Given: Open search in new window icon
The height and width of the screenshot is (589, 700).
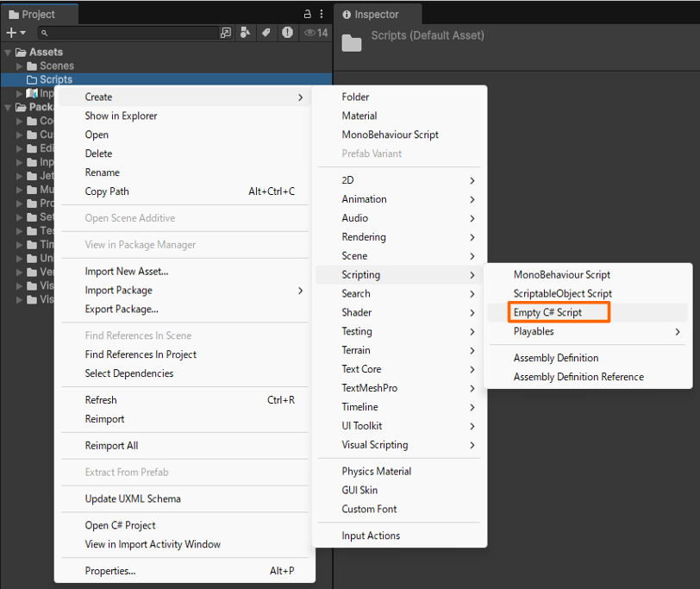Looking at the screenshot, I should coord(226,33).
